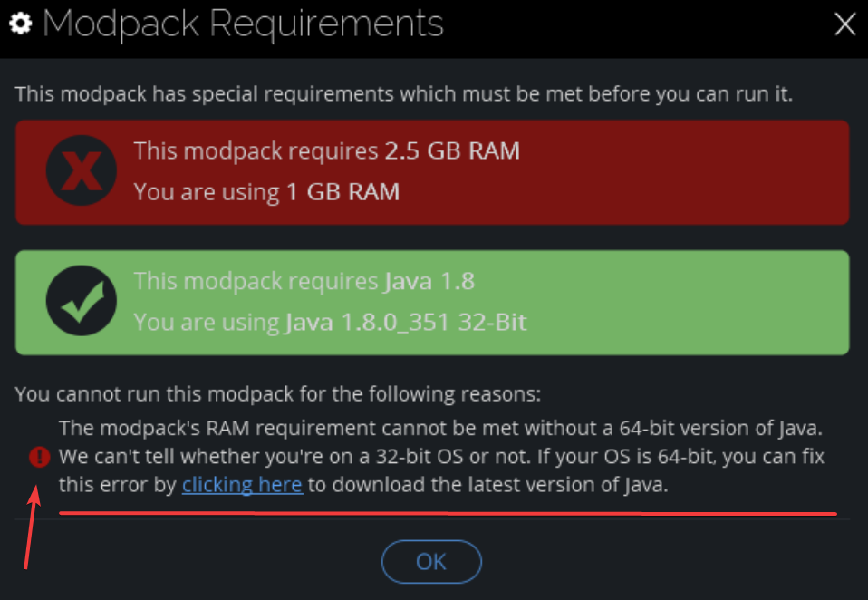Click the gear icon in the title bar

[x=21, y=24]
